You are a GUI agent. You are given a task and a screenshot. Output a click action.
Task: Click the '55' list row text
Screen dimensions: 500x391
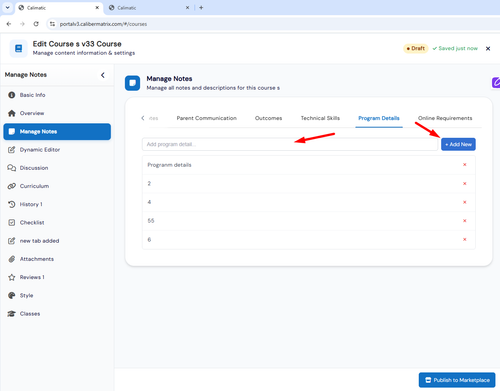(151, 221)
